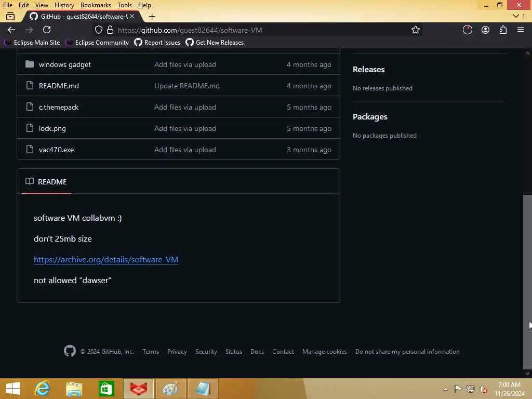Expand the list-all-tabs chevron
The image size is (532, 399).
[516, 16]
